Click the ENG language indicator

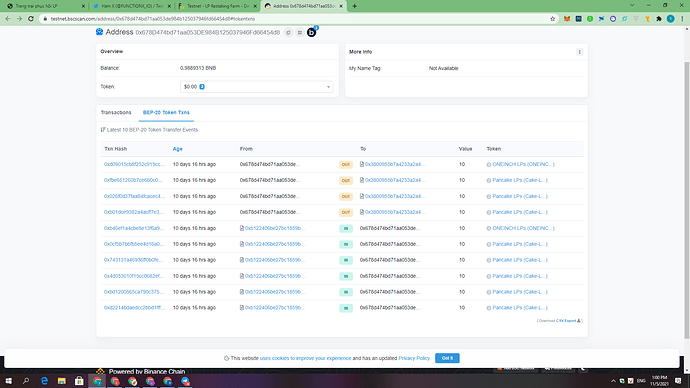(x=641, y=381)
